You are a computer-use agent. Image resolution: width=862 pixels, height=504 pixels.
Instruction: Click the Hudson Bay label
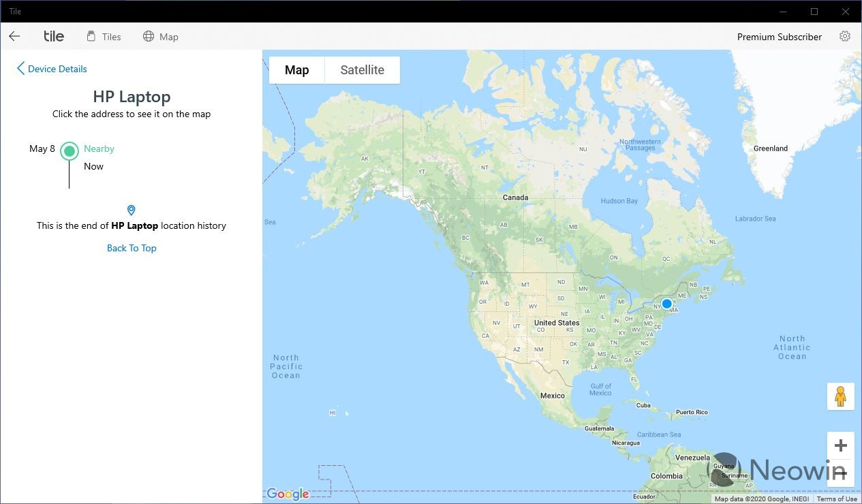(619, 201)
